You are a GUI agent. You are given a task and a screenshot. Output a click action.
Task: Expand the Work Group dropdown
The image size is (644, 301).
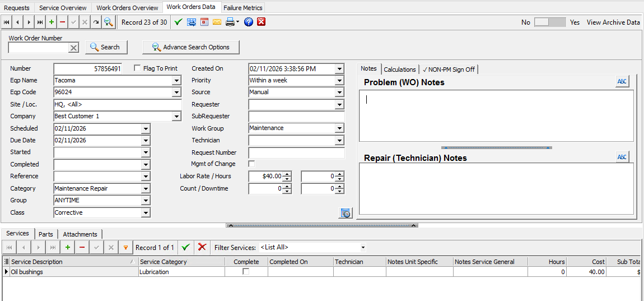coord(339,129)
